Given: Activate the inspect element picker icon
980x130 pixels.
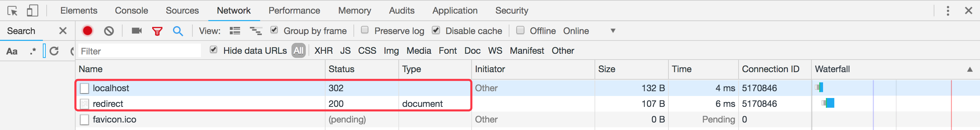Looking at the screenshot, I should click(12, 11).
